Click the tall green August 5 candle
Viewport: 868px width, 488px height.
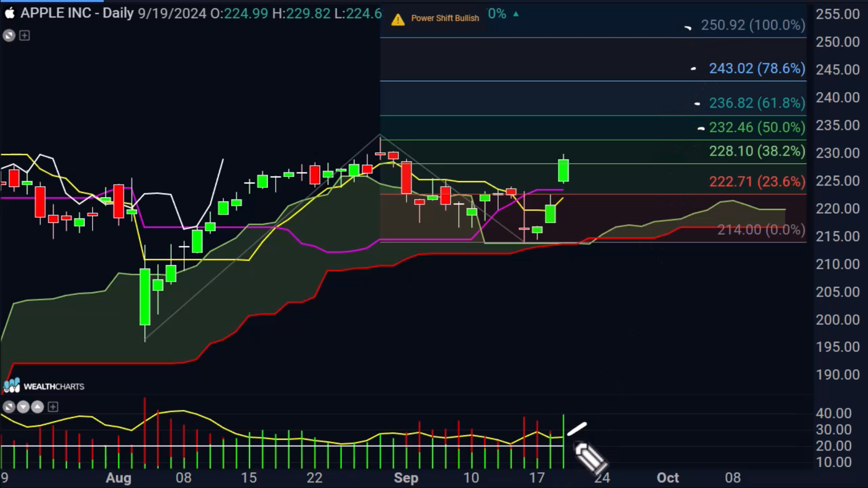pyautogui.click(x=145, y=297)
